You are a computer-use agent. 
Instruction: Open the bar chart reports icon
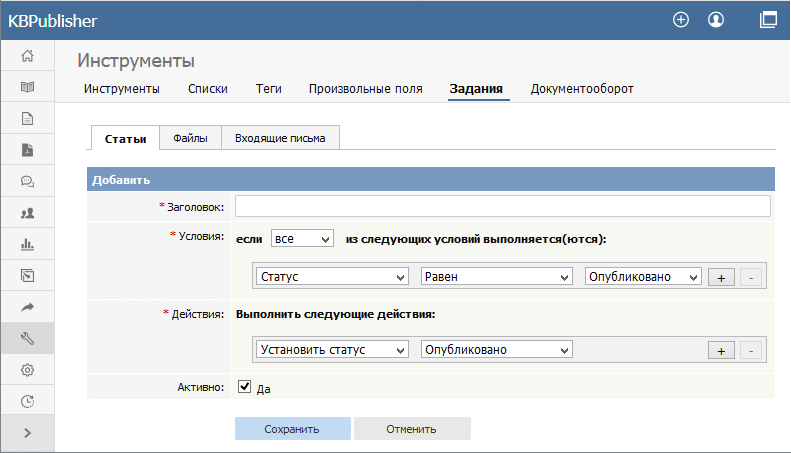[27, 244]
